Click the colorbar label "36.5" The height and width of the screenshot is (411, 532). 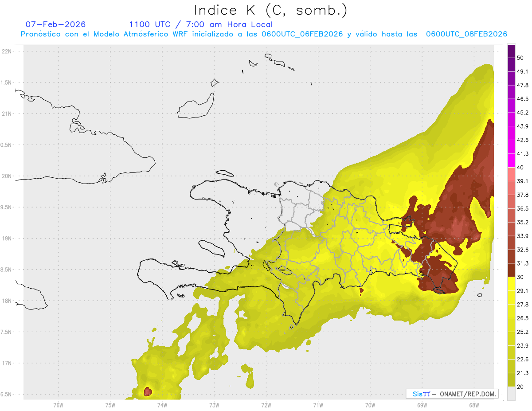523,208
